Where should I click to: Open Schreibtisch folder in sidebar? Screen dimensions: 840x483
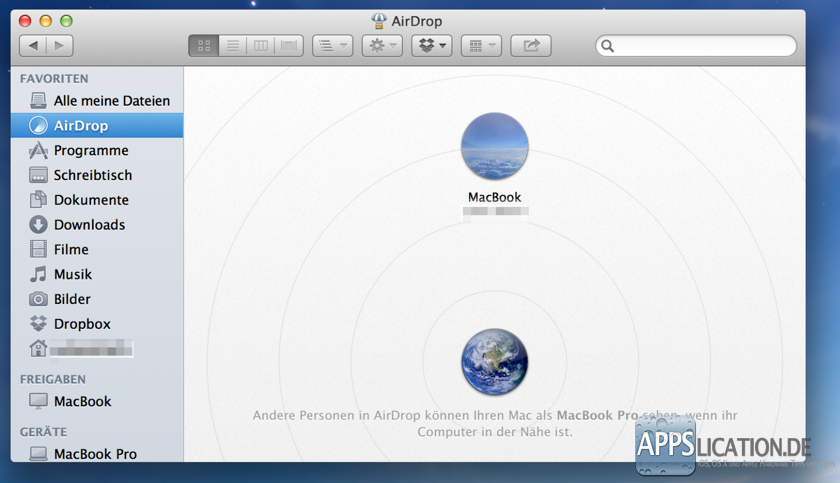tap(97, 175)
